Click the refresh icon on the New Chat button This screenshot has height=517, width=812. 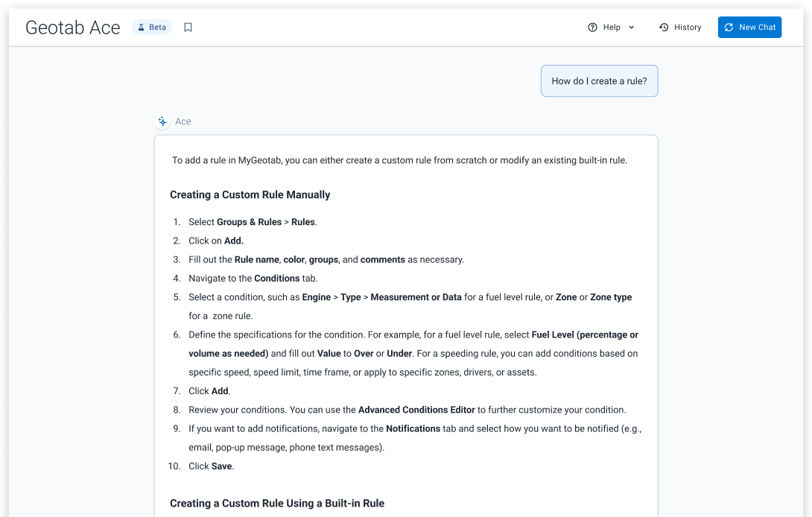(x=729, y=27)
